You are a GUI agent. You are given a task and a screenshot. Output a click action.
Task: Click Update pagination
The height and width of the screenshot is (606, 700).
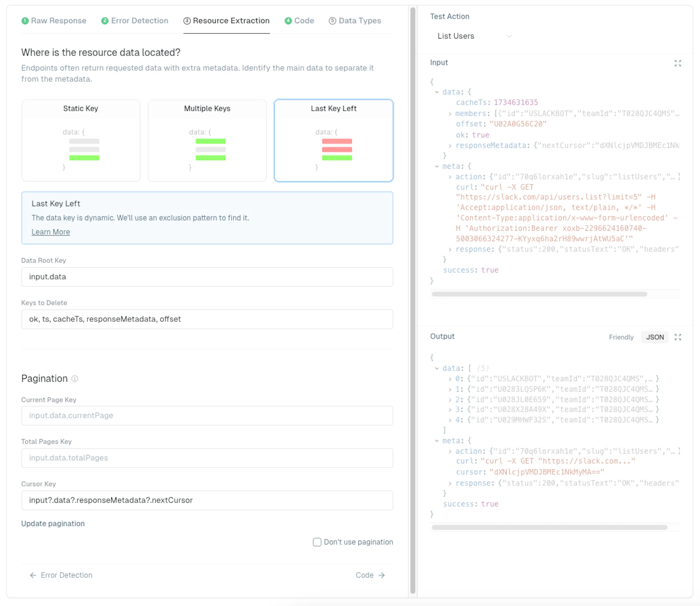tap(53, 524)
